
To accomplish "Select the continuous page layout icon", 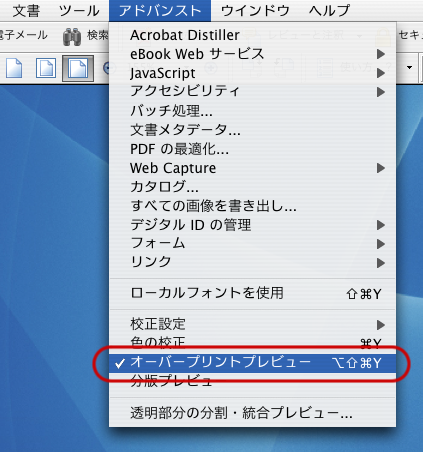I will point(46,68).
